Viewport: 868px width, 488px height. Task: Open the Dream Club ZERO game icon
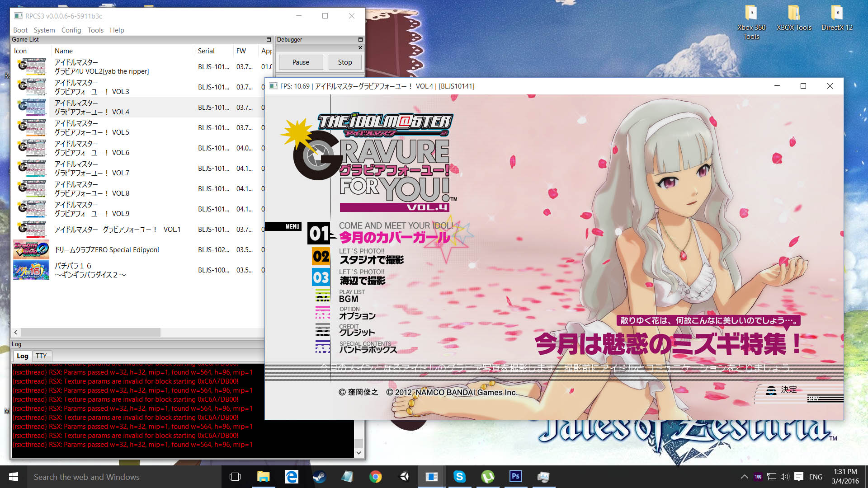pos(31,249)
